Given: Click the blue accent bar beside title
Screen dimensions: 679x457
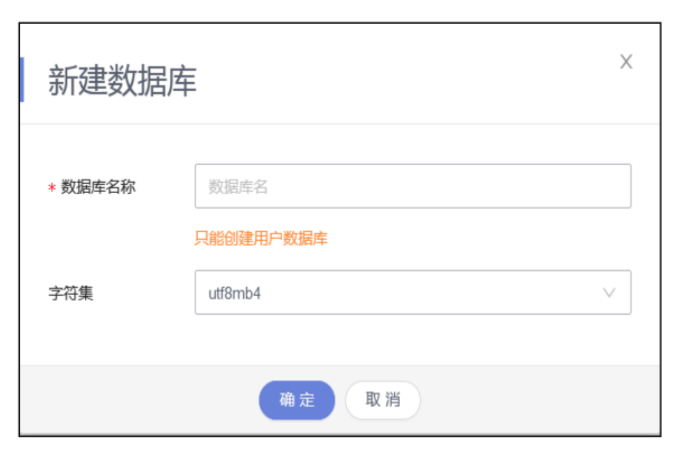Looking at the screenshot, I should click(x=21, y=80).
